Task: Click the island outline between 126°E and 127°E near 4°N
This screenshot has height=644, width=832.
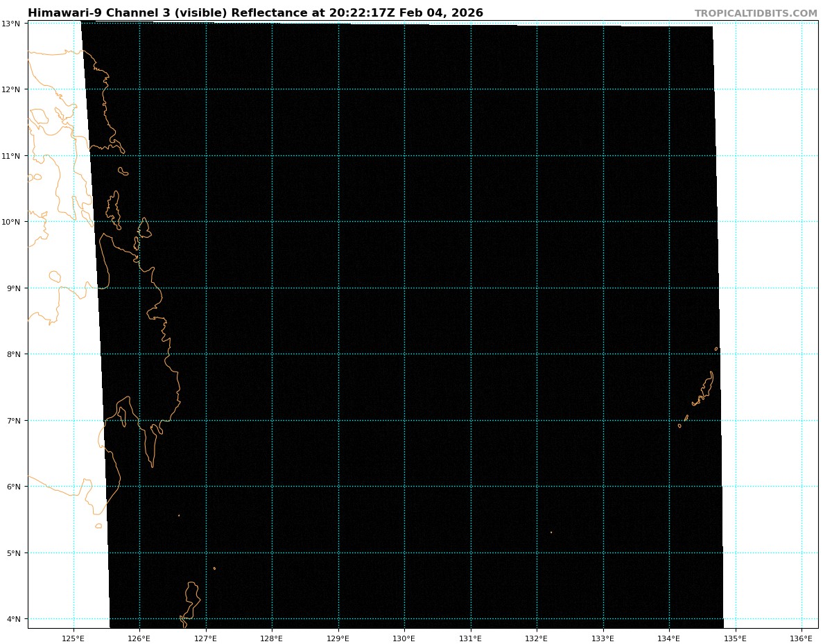Action: pyautogui.click(x=192, y=595)
